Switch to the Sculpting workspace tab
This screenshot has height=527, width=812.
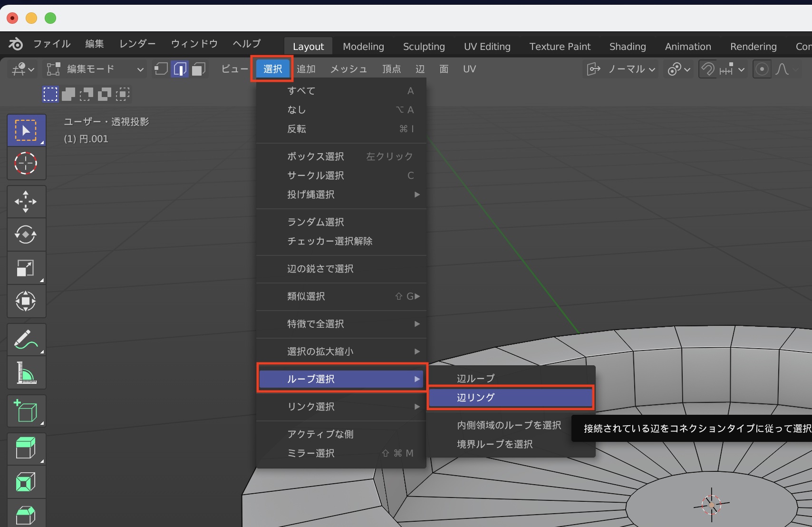(424, 47)
